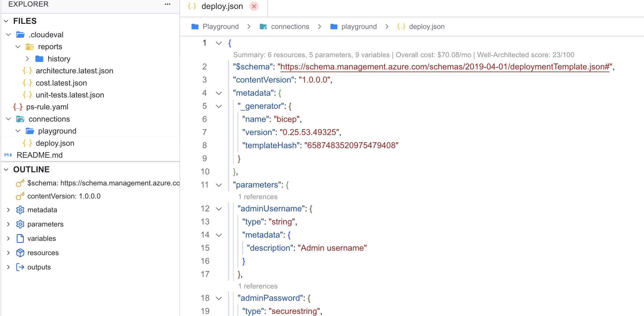Click the Playground breadcrumb folder icon

coord(195,27)
